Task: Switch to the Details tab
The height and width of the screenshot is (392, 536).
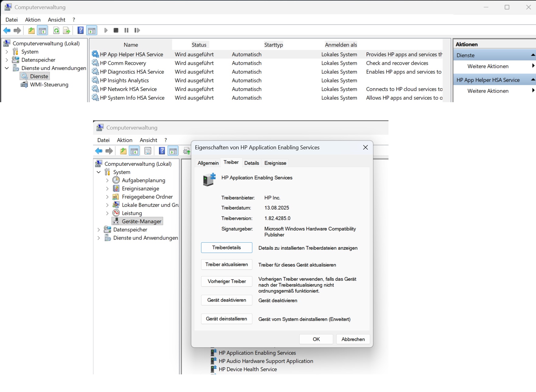Action: click(x=252, y=163)
